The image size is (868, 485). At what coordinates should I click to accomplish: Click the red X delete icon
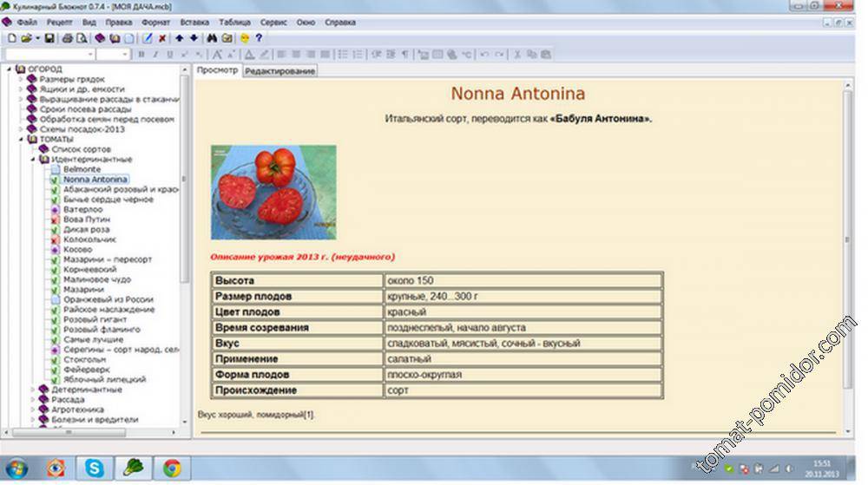pyautogui.click(x=162, y=38)
